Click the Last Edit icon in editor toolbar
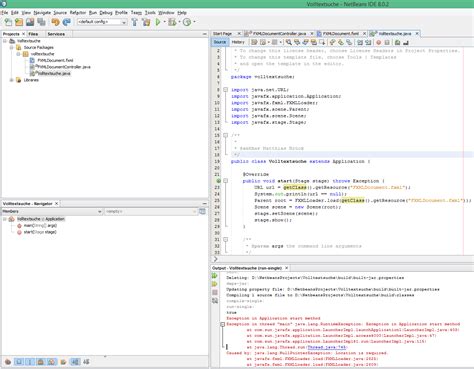The image size is (474, 369). tap(254, 42)
